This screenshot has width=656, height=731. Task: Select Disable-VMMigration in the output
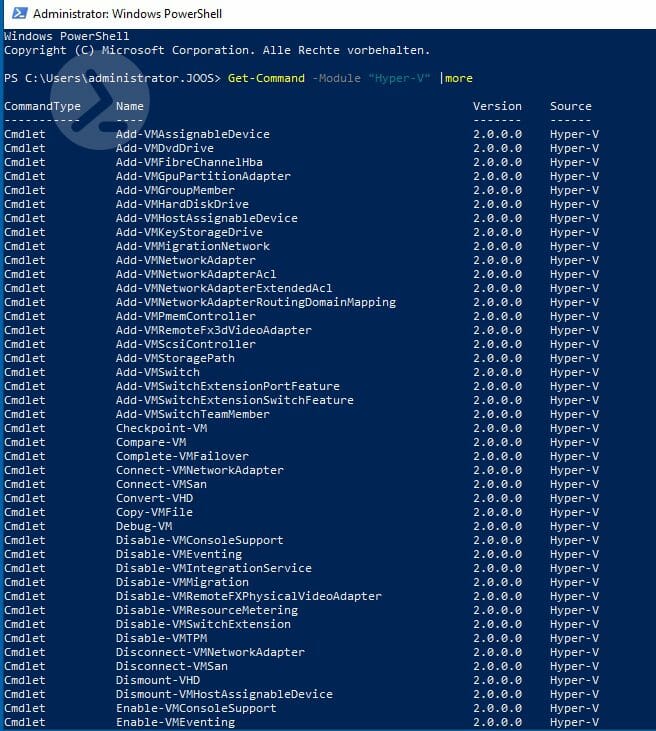[182, 582]
